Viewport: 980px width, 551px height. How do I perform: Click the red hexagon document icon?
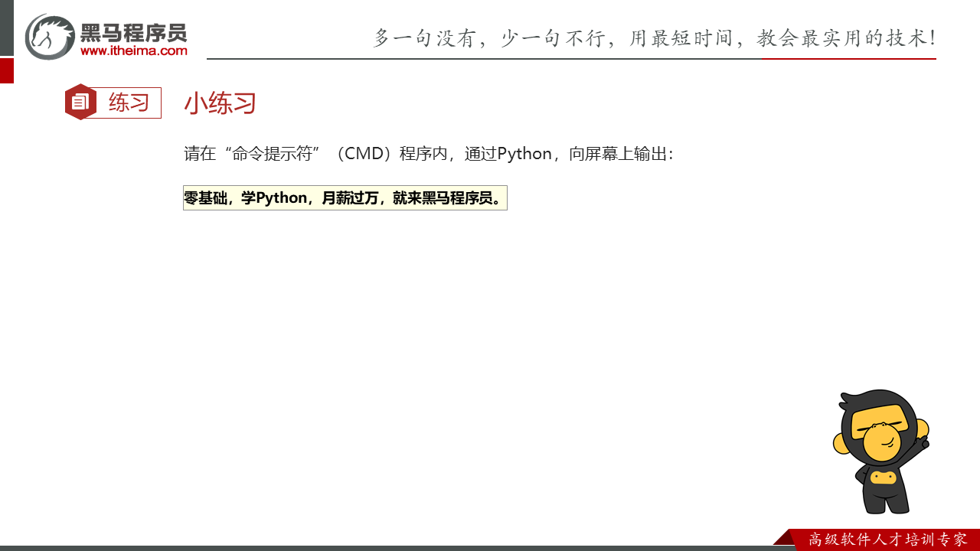pyautogui.click(x=80, y=103)
